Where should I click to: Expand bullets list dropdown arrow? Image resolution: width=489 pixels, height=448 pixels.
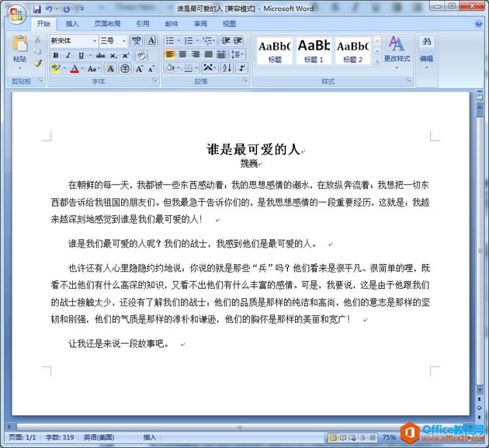(x=179, y=40)
